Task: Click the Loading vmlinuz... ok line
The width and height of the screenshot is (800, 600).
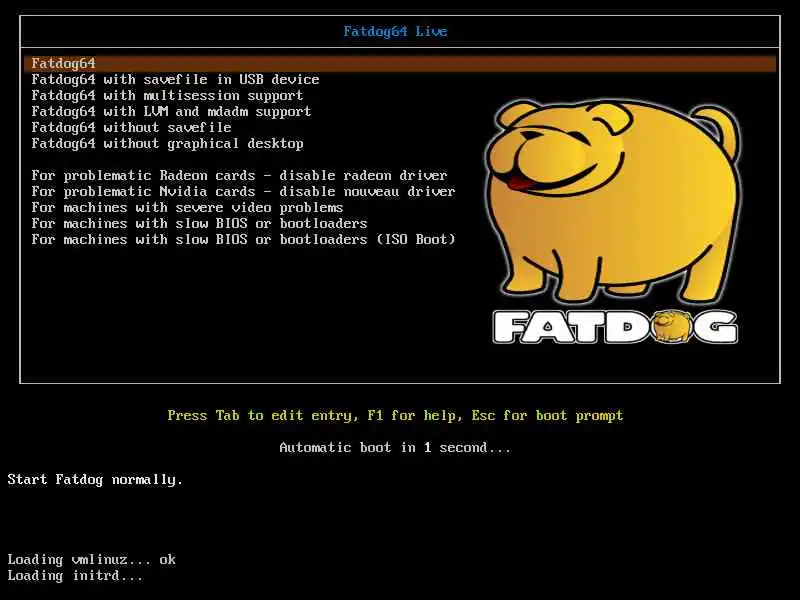Action: pos(91,560)
